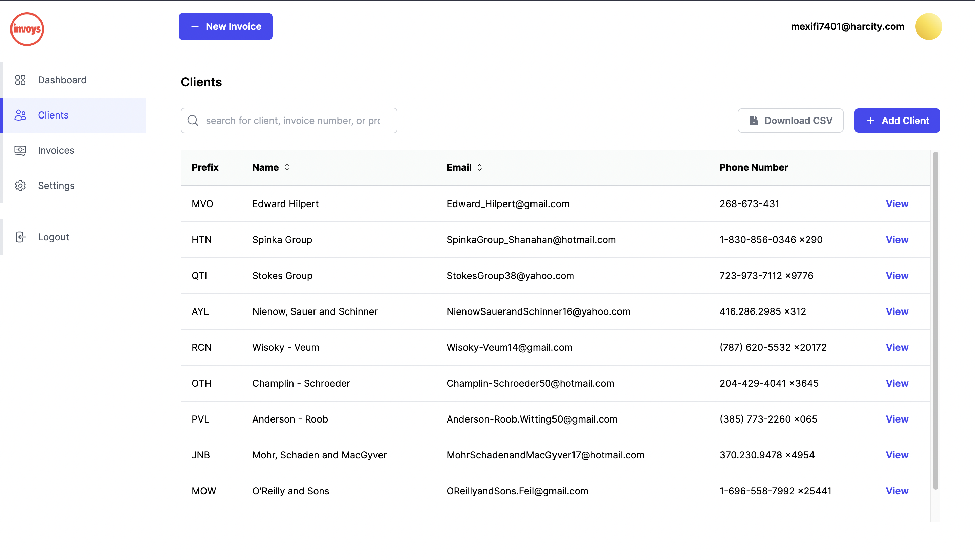View the Wisoky - Veum client
Screen dimensions: 975x560
click(897, 347)
